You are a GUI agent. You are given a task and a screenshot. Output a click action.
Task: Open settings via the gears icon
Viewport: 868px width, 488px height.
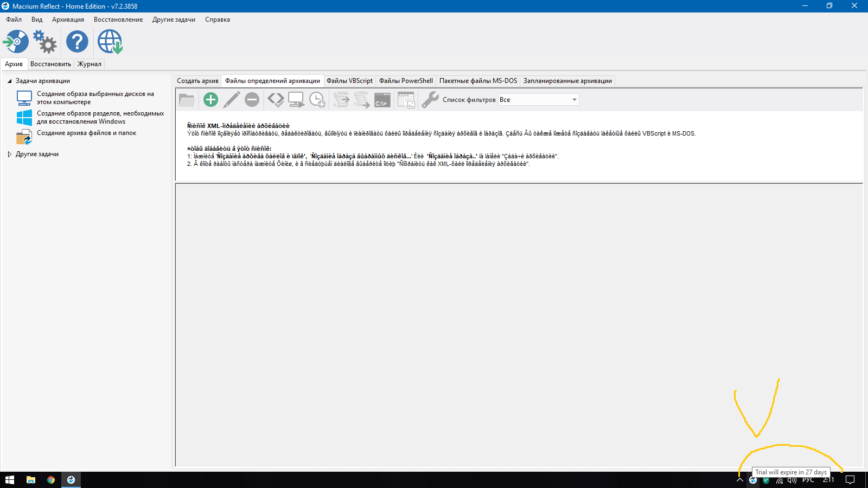45,42
